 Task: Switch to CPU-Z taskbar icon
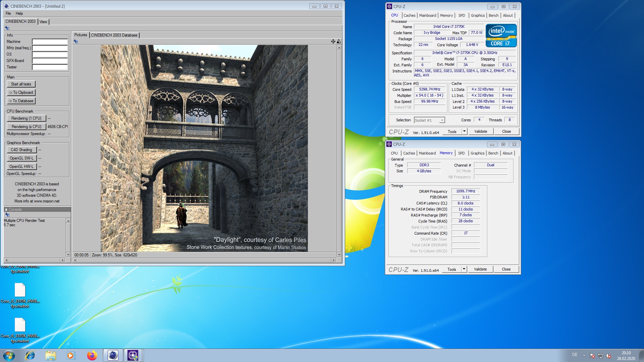pyautogui.click(x=133, y=355)
